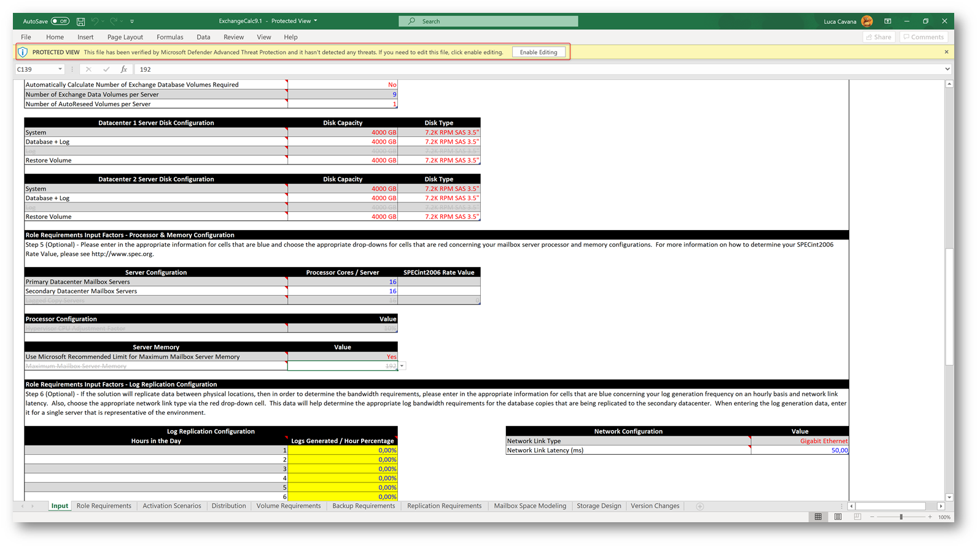Select the Automatically Calculate Volumes 'No' cell
This screenshot has height=548, width=980.
pyautogui.click(x=343, y=85)
